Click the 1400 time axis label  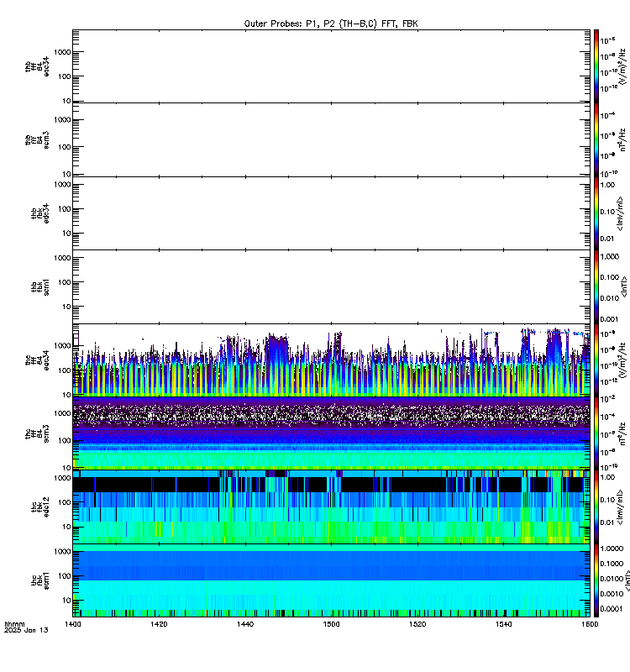click(x=73, y=624)
